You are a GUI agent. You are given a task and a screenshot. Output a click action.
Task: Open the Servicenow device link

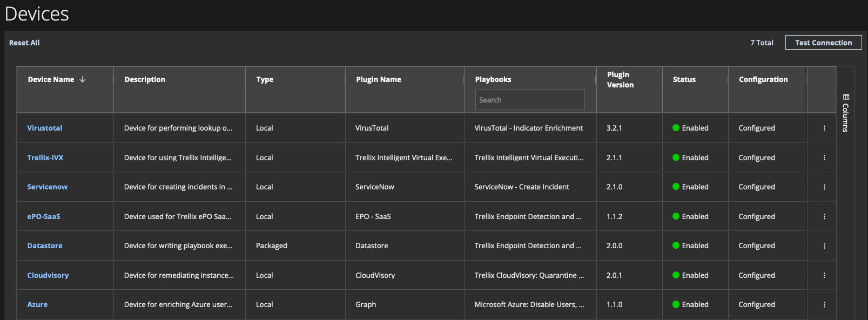point(48,187)
